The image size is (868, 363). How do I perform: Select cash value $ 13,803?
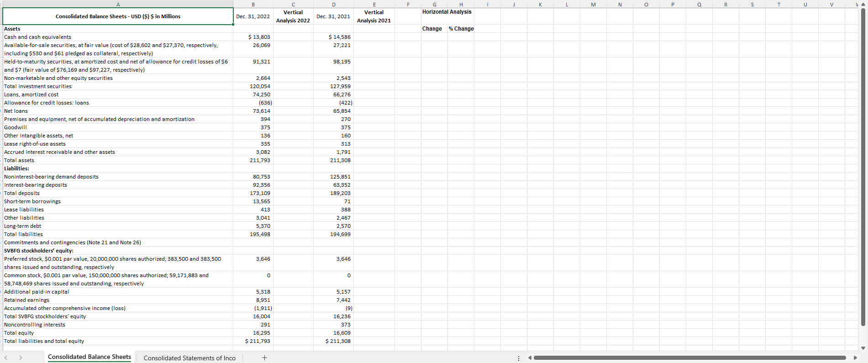[x=253, y=37]
